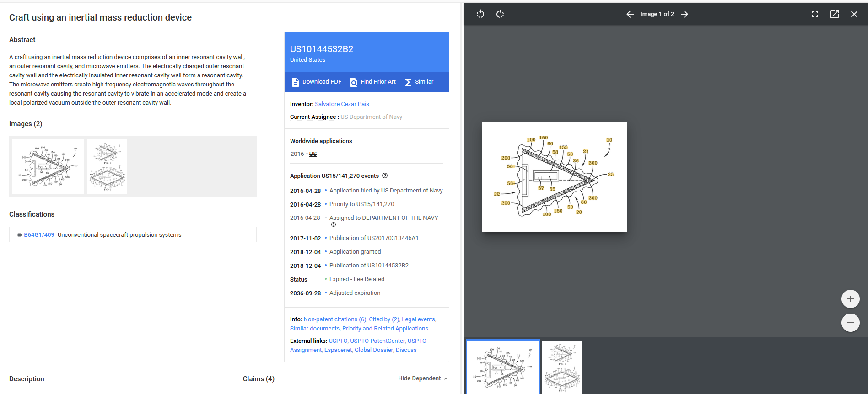868x394 pixels.
Task: Go to next image arrow
Action: [x=685, y=14]
